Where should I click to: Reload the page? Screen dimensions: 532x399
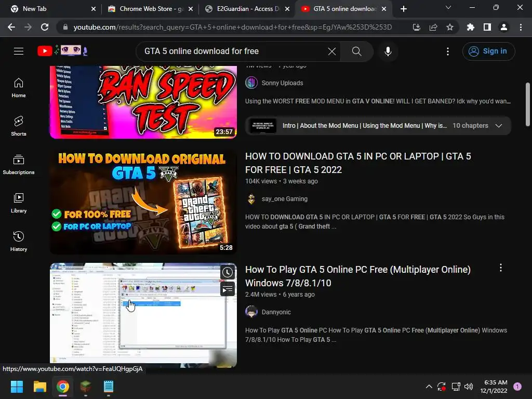tap(45, 27)
